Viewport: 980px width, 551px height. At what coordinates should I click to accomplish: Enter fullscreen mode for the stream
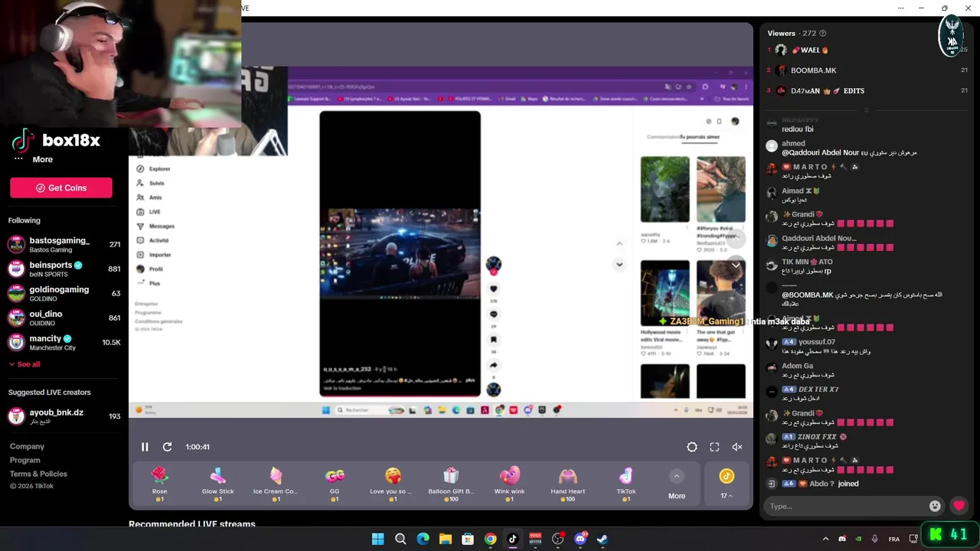point(714,447)
